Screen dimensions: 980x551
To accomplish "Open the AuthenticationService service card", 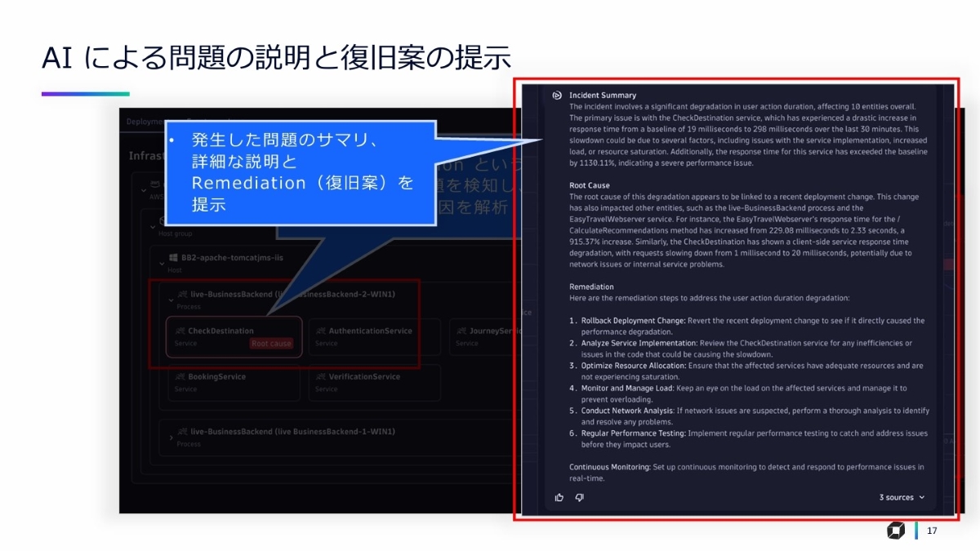I will pyautogui.click(x=374, y=337).
